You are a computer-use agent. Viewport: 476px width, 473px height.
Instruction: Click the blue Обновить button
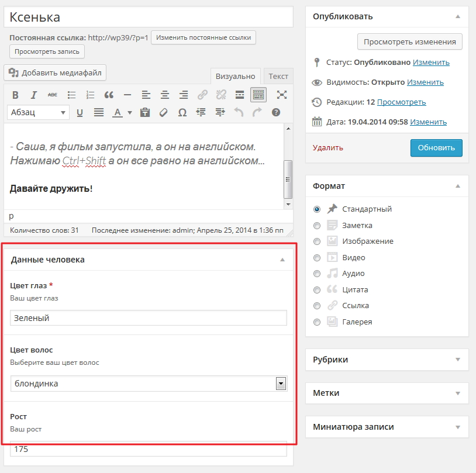[436, 148]
